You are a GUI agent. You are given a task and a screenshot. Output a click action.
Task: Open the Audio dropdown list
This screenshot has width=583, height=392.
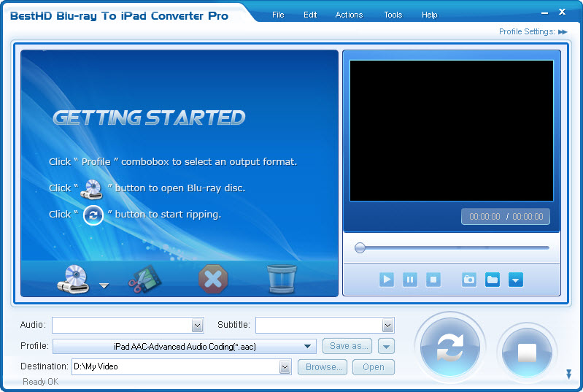coord(198,326)
